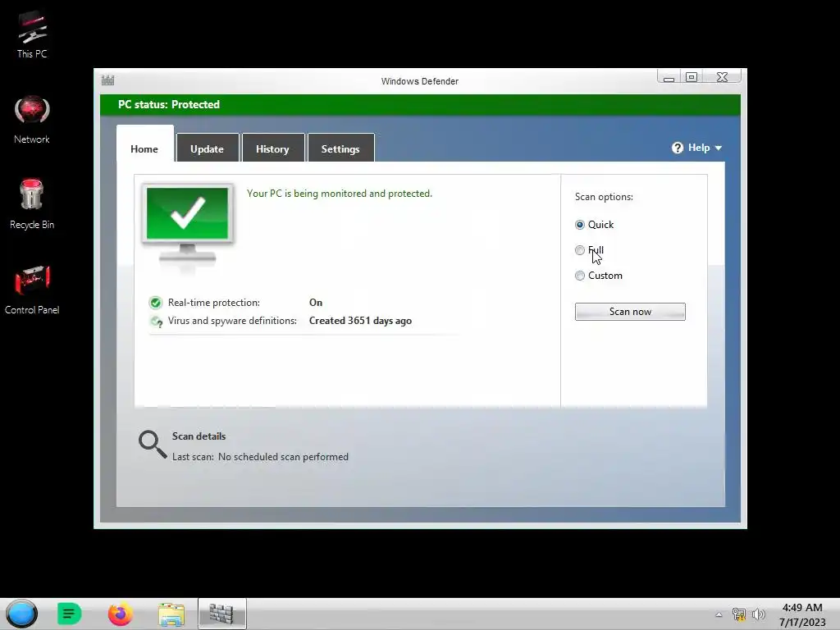Open the Start orb button
The height and width of the screenshot is (630, 840).
[21, 614]
